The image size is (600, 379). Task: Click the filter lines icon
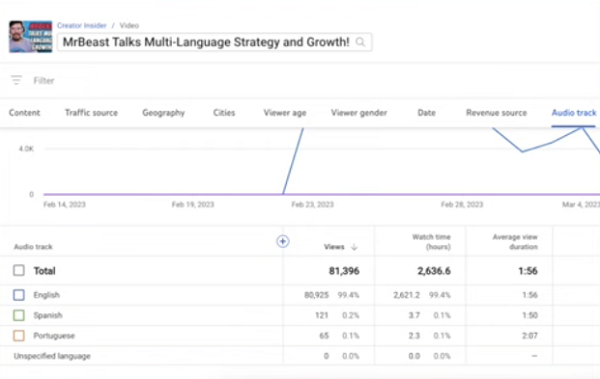[16, 80]
